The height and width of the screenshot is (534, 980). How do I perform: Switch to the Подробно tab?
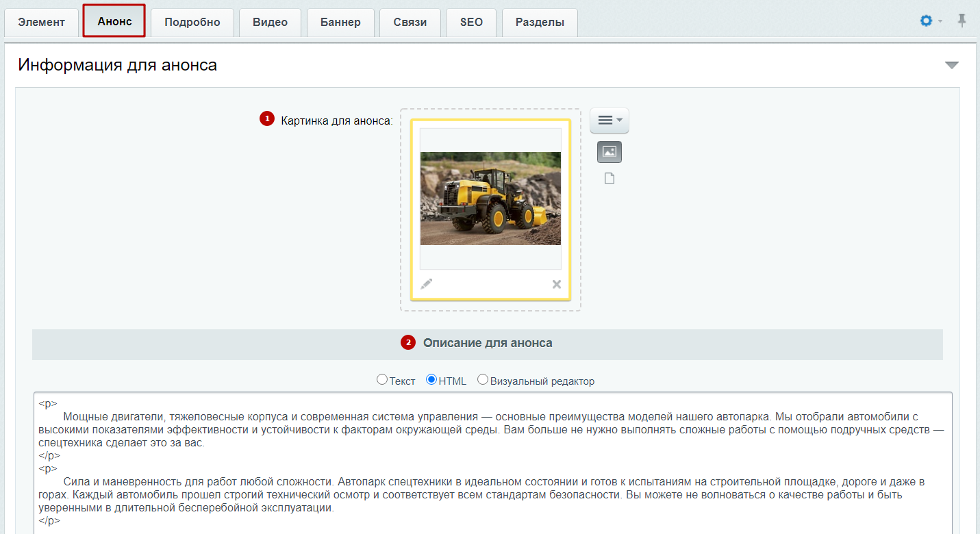pos(192,22)
